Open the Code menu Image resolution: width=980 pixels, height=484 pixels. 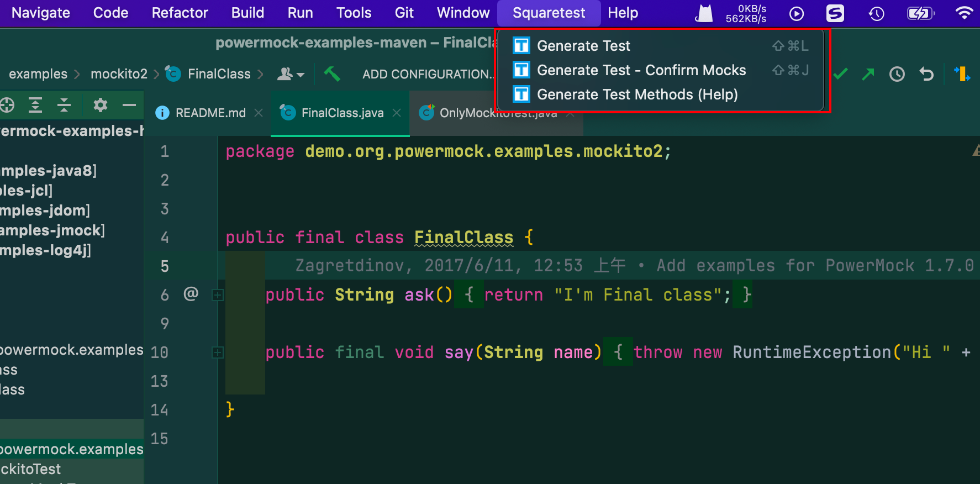point(110,13)
